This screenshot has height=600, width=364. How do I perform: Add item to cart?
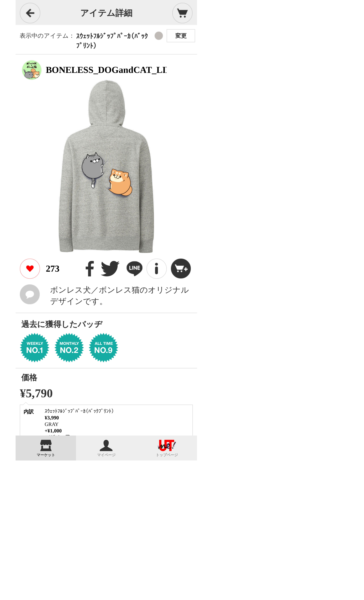181,269
